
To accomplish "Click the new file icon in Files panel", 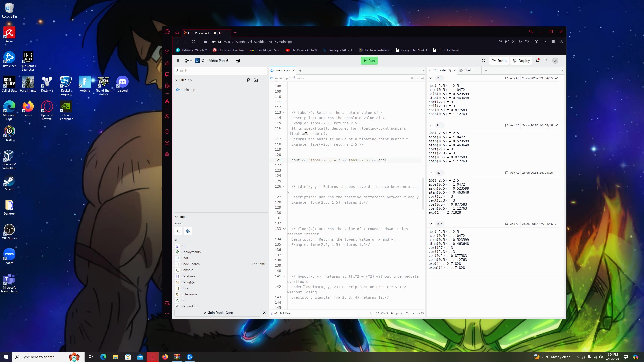I will pos(249,80).
